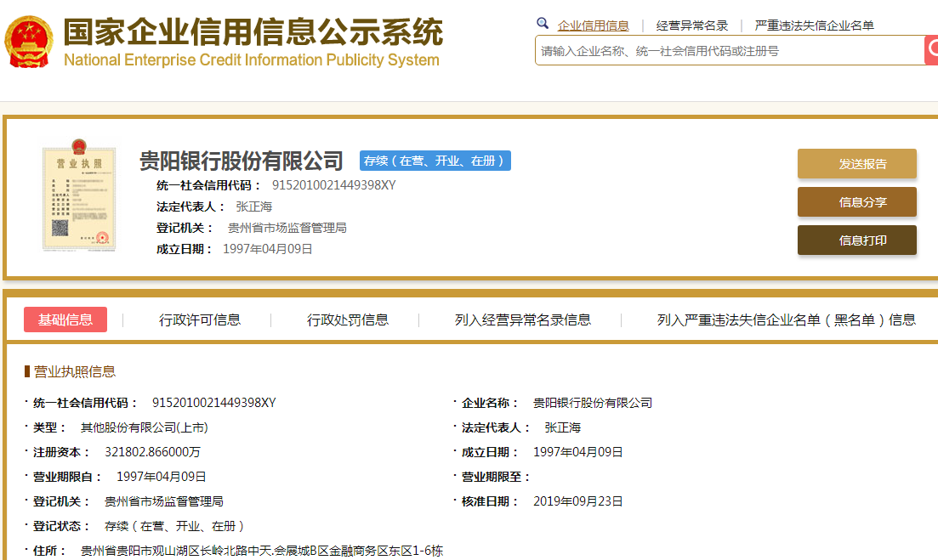Image resolution: width=938 pixels, height=560 pixels.
Task: Click the 登记状态 value in license info
Action: coord(174,526)
